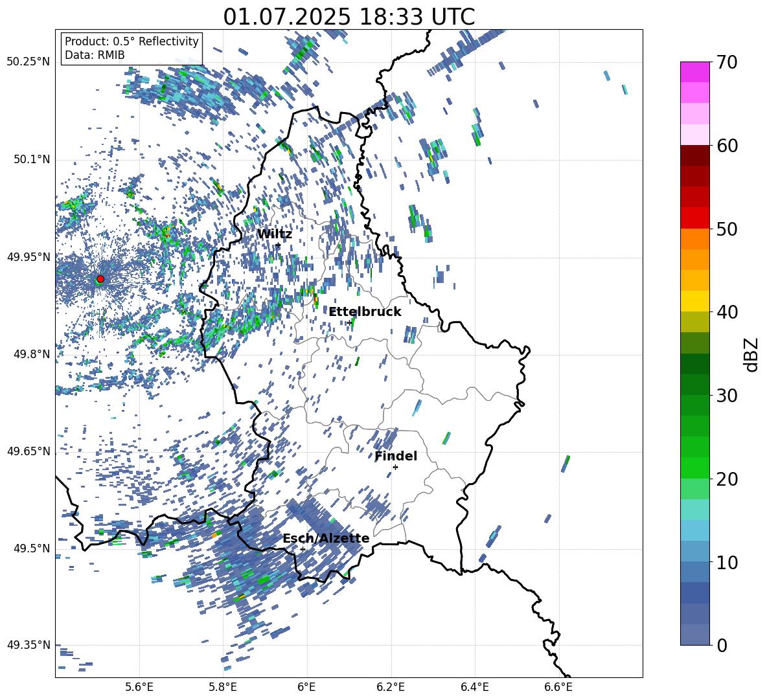Viewport: 767px width, 700px height.
Task: Click the 50.1°N latitude label
Action: [x=31, y=159]
